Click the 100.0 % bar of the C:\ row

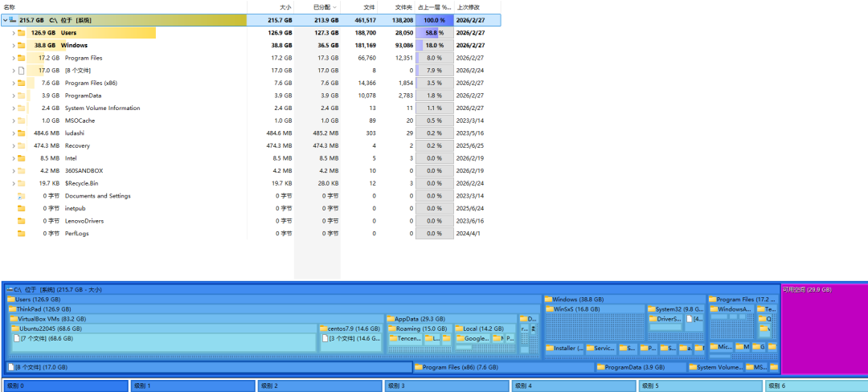[435, 20]
